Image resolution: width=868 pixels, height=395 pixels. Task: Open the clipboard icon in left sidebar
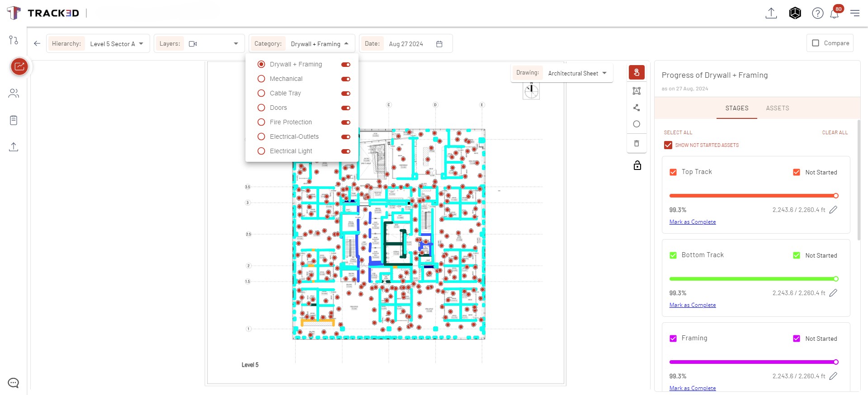point(14,120)
